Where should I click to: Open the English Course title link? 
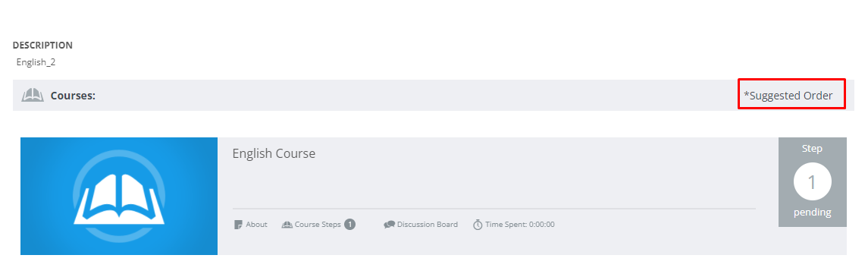[x=274, y=153]
